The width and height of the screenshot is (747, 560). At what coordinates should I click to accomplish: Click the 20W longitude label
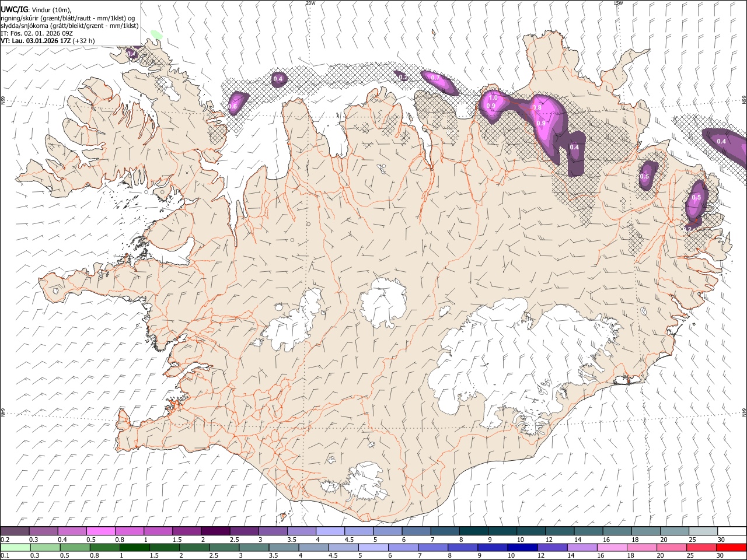pyautogui.click(x=310, y=3)
